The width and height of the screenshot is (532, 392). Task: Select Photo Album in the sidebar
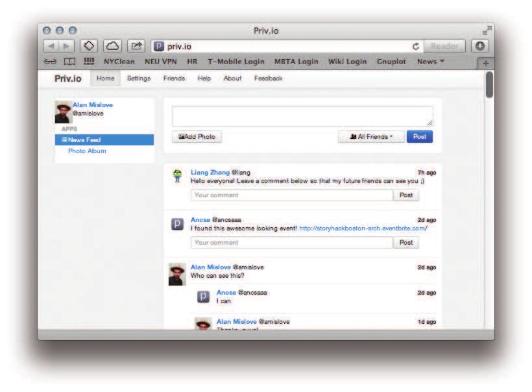pyautogui.click(x=87, y=151)
